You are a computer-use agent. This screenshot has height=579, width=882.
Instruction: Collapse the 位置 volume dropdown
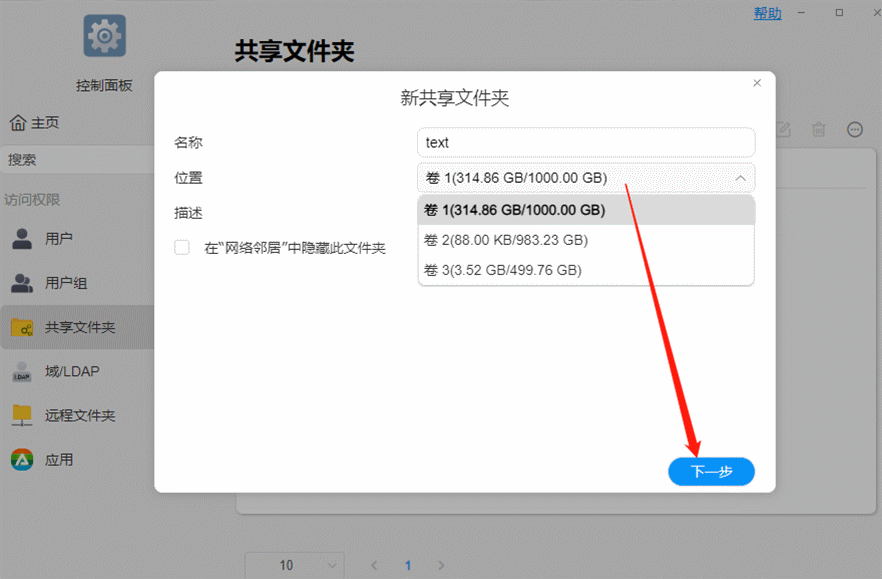(x=741, y=178)
